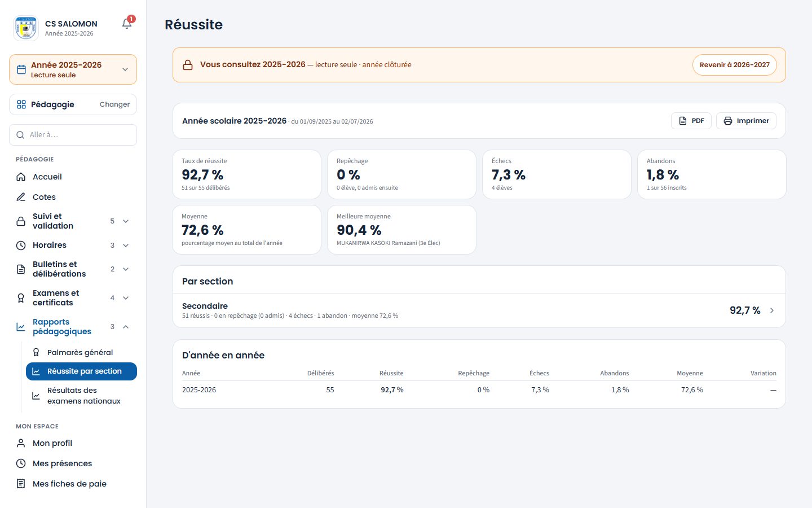
Task: Click the Horaires clock icon
Action: [x=21, y=246]
